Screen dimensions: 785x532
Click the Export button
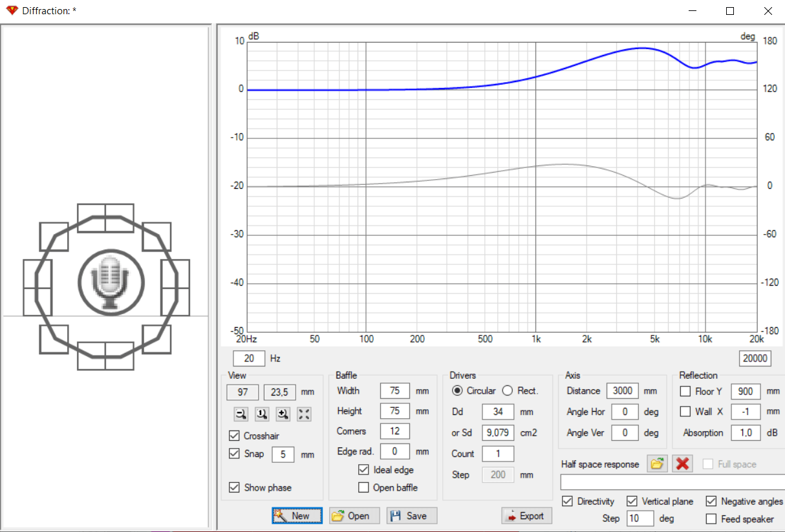click(526, 515)
